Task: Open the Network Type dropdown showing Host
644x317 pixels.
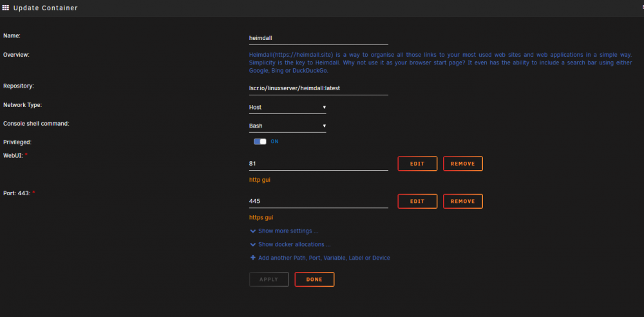Action: pyautogui.click(x=287, y=108)
